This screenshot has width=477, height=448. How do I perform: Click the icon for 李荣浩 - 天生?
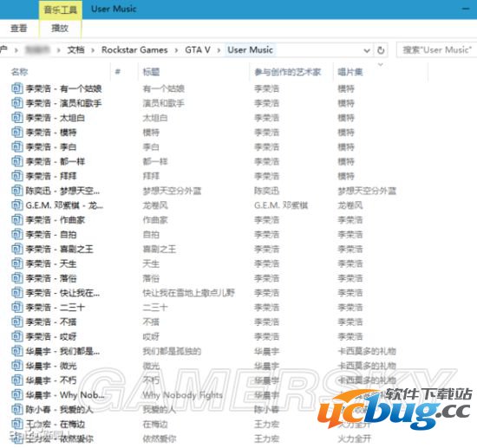[x=17, y=263]
